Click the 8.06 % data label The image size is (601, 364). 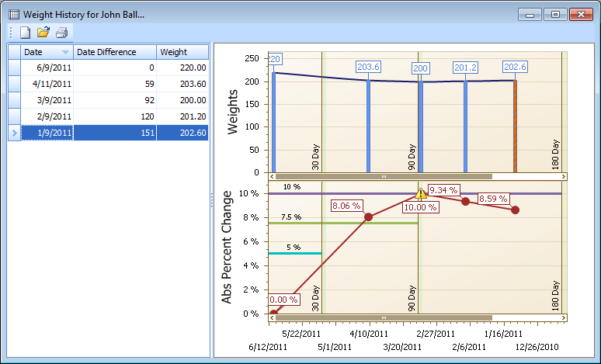pos(346,206)
